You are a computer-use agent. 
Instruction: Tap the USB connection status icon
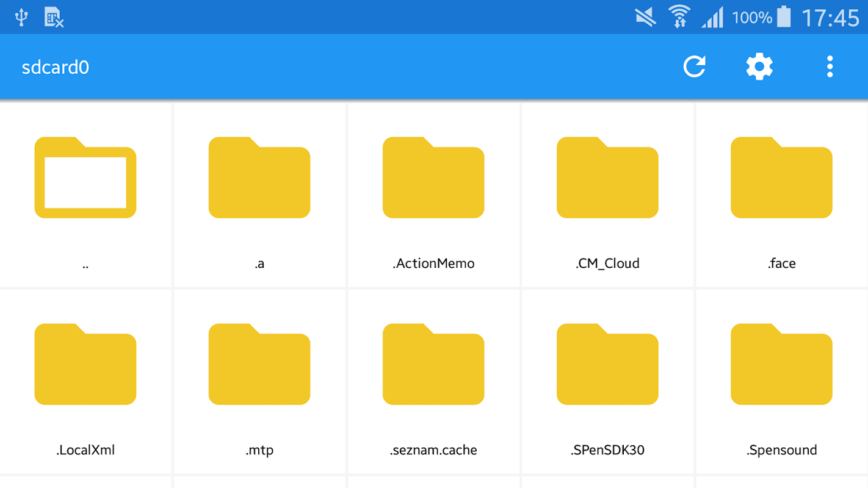(22, 17)
